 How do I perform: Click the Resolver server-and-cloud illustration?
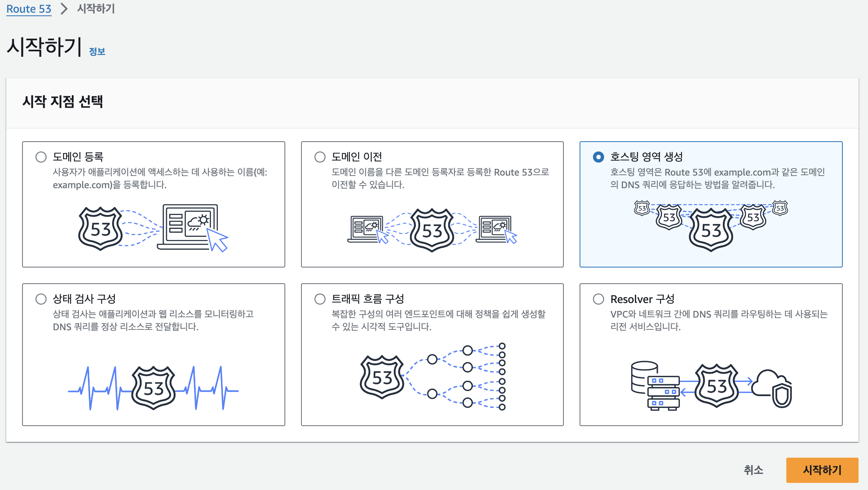click(711, 386)
